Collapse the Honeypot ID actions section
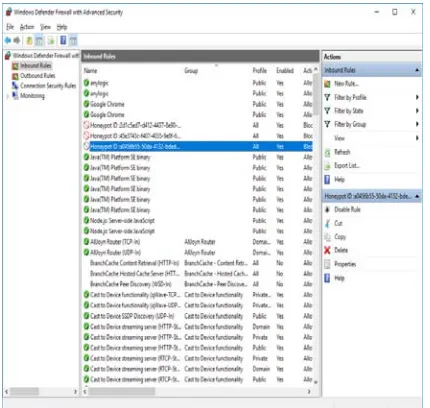The width and height of the screenshot is (430, 408). tap(417, 196)
